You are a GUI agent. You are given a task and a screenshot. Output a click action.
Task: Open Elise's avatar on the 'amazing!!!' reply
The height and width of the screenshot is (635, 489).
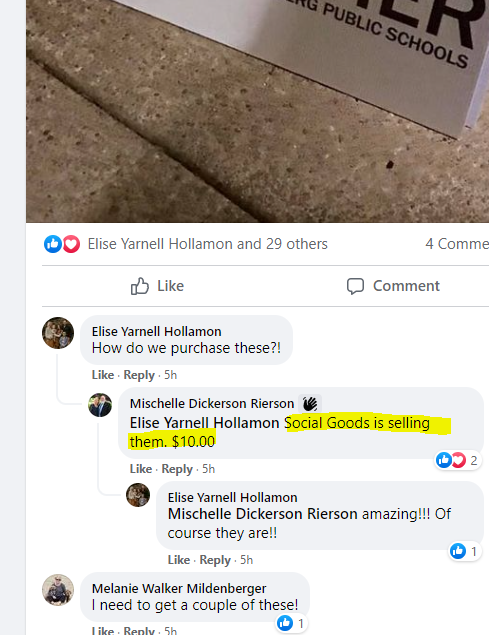pos(138,495)
